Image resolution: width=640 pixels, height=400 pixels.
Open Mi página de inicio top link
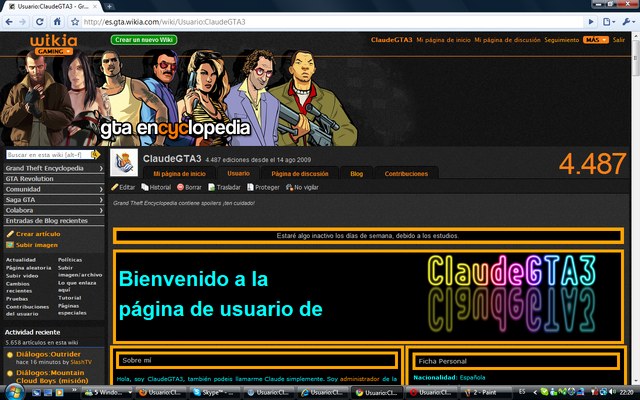pos(443,40)
